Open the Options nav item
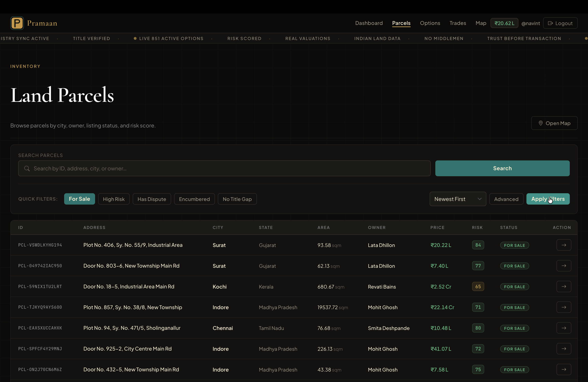Screen dimensions: 588x382 tap(430, 23)
